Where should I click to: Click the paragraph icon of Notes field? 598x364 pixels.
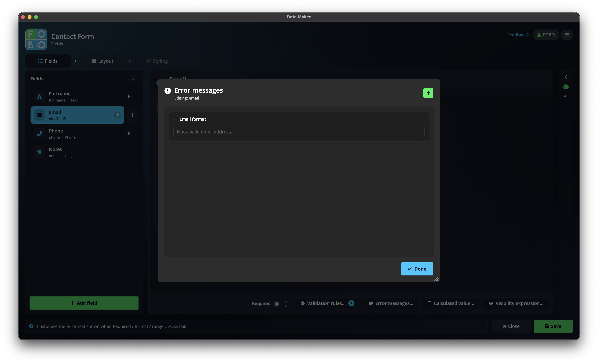[39, 152]
